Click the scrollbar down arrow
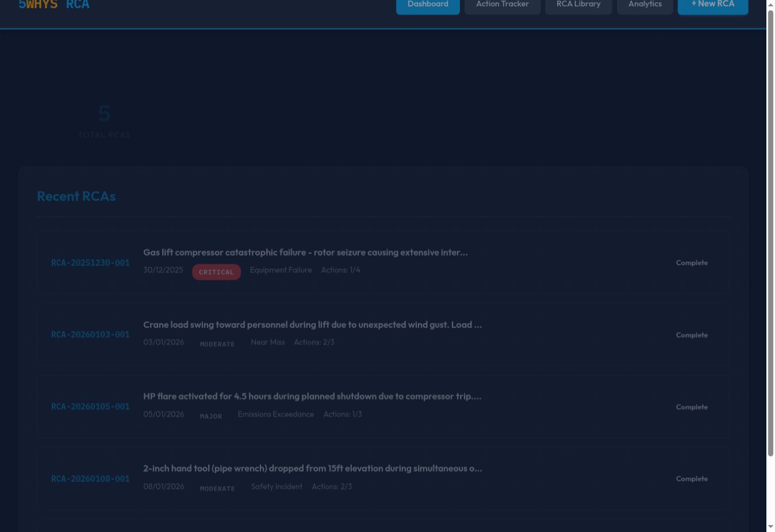The height and width of the screenshot is (532, 775). tap(771, 527)
